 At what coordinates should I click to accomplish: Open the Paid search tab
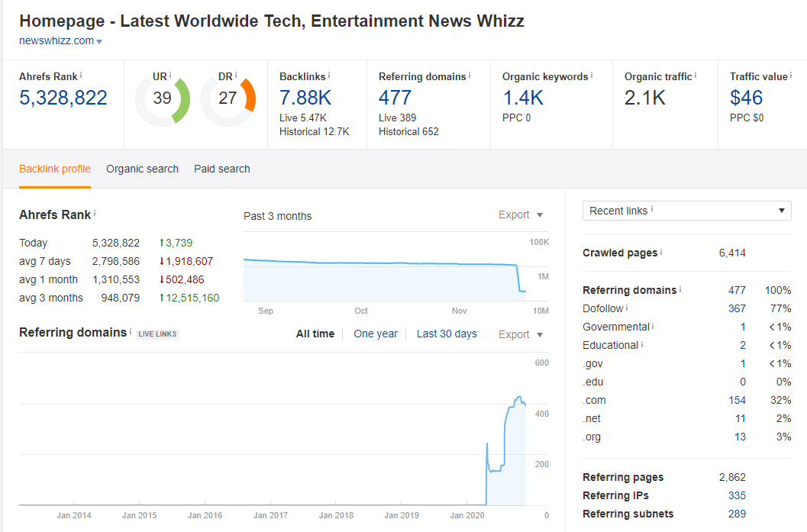pyautogui.click(x=221, y=169)
